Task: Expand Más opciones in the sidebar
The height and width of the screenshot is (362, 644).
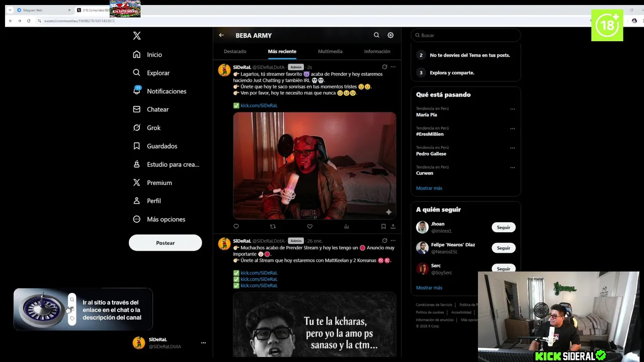Action: tap(159, 219)
